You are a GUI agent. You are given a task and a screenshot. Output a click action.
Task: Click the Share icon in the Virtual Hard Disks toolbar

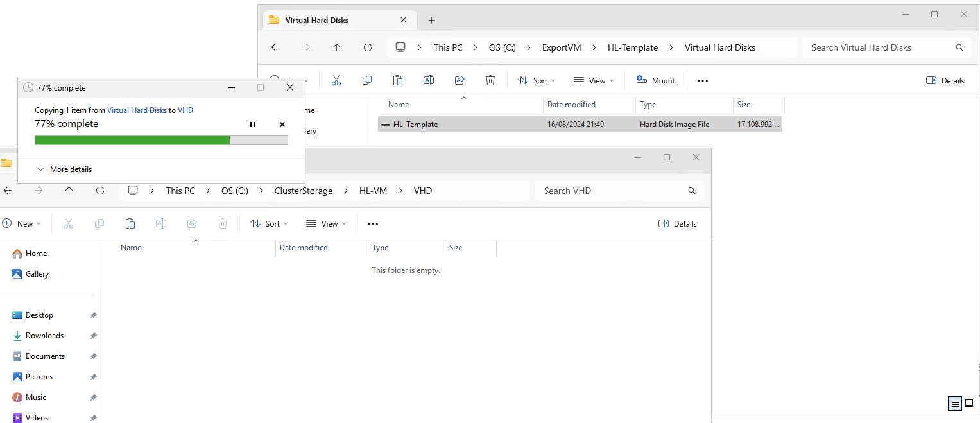(460, 80)
